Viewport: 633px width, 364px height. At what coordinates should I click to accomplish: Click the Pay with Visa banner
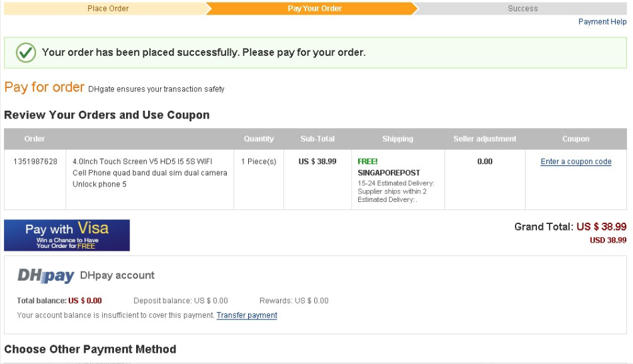coord(67,235)
